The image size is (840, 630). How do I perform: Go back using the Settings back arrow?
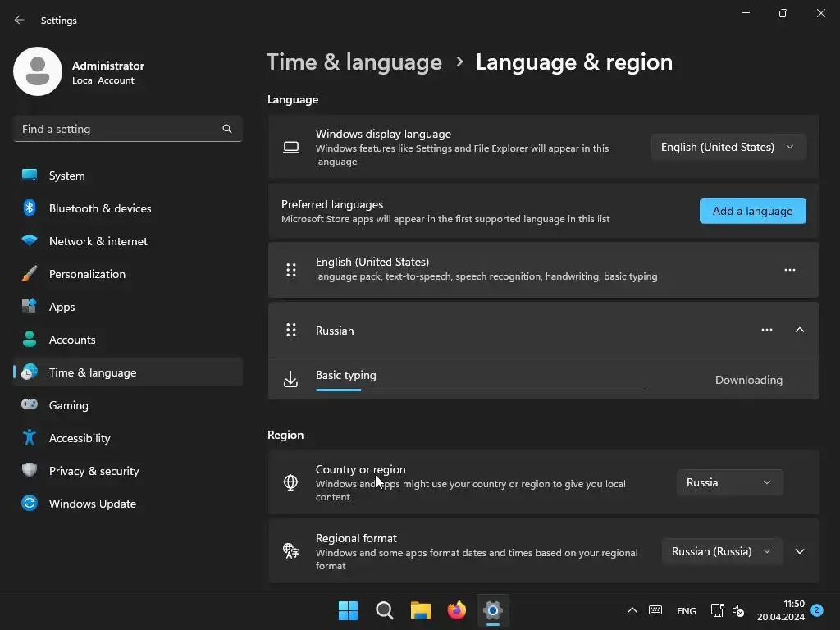pyautogui.click(x=20, y=20)
